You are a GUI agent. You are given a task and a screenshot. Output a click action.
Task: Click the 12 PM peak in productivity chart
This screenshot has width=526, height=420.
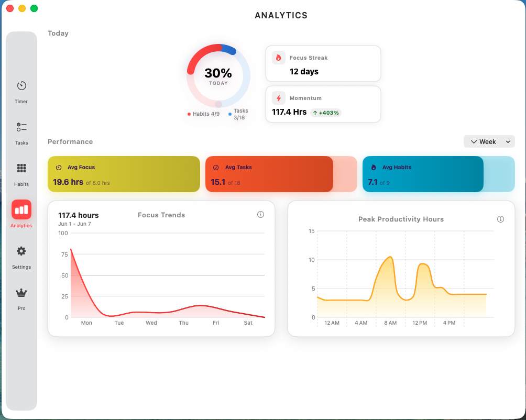423,264
